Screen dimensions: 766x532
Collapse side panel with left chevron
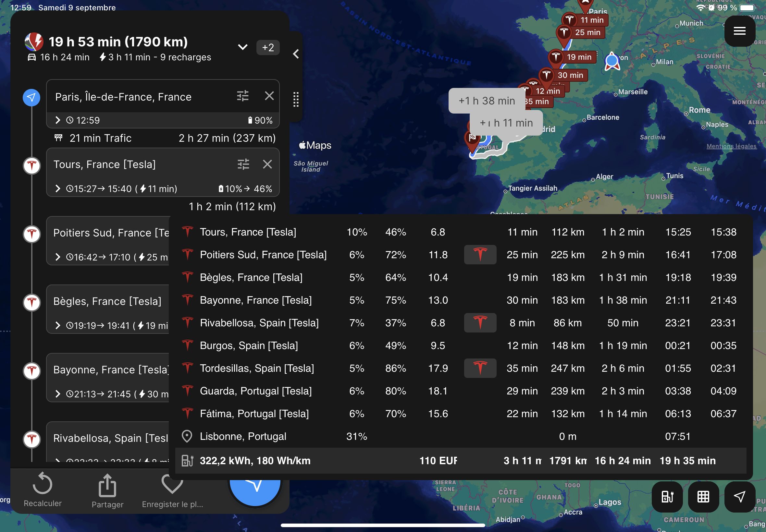tap(296, 54)
